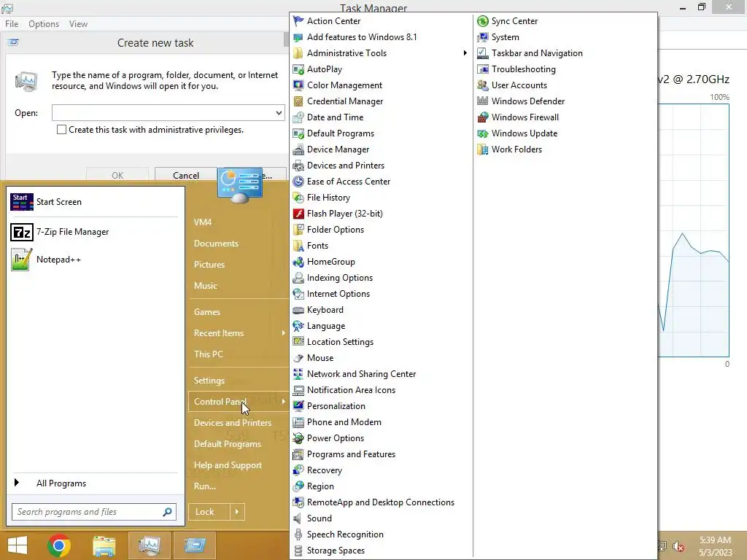747x560 pixels.
Task: Open the File menu in Task Manager
Action: click(12, 24)
